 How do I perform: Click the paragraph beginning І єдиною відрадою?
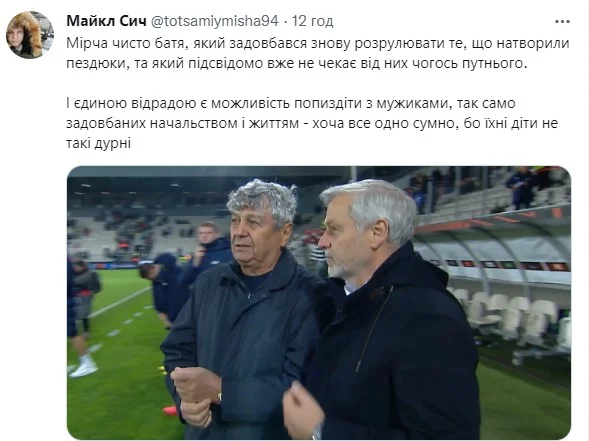tap(312, 123)
